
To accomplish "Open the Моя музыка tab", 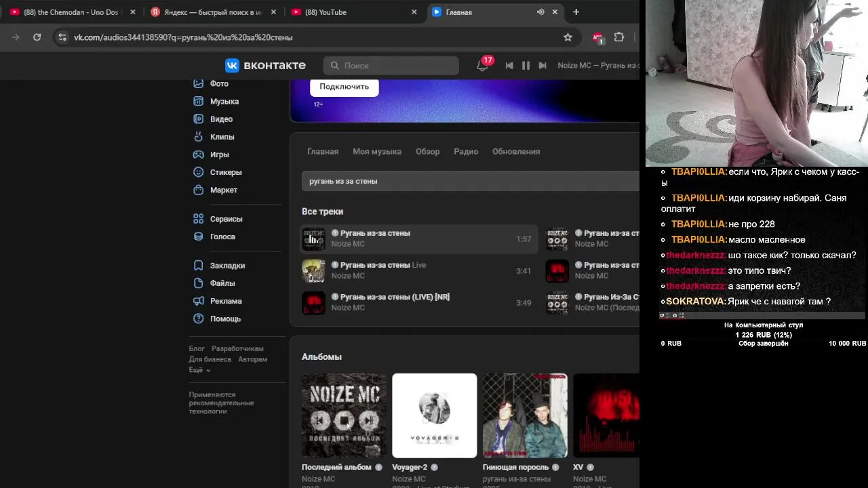I will pyautogui.click(x=377, y=151).
